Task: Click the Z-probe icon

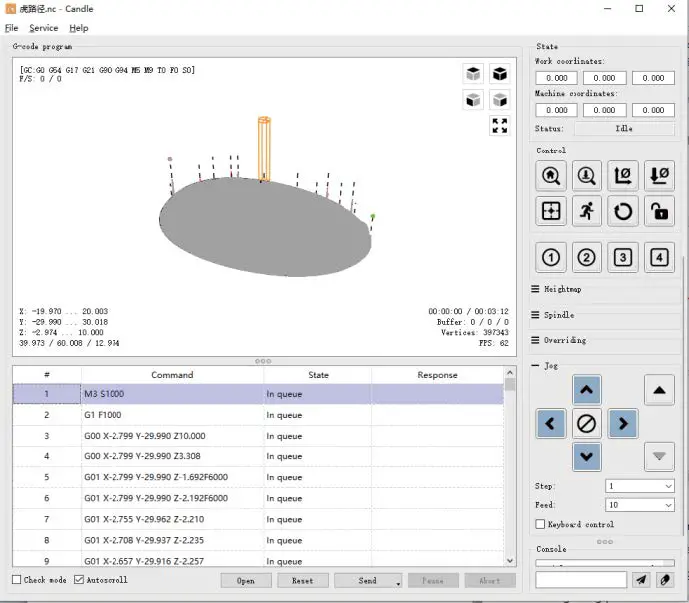Action: tap(587, 176)
